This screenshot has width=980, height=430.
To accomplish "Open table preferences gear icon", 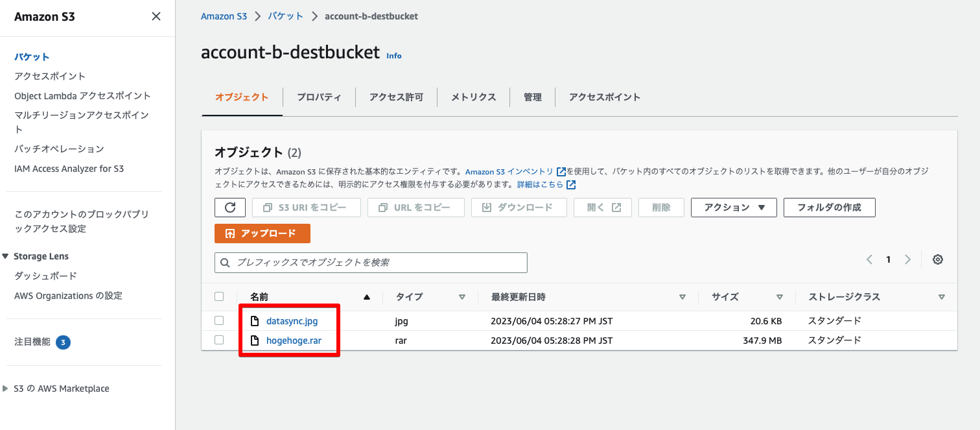I will 937,259.
